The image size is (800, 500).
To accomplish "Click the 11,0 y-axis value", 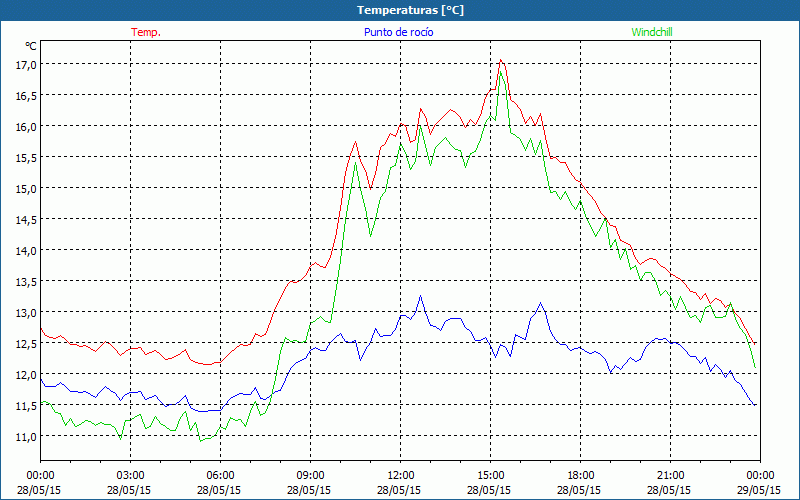I will click(x=26, y=436).
